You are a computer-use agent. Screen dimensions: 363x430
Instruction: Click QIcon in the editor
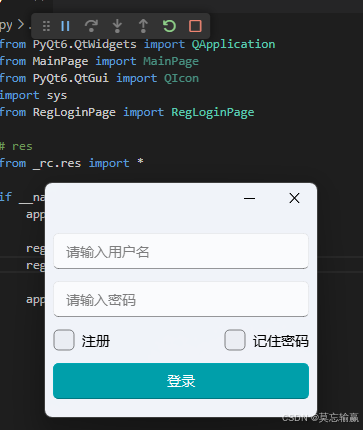[x=181, y=78]
